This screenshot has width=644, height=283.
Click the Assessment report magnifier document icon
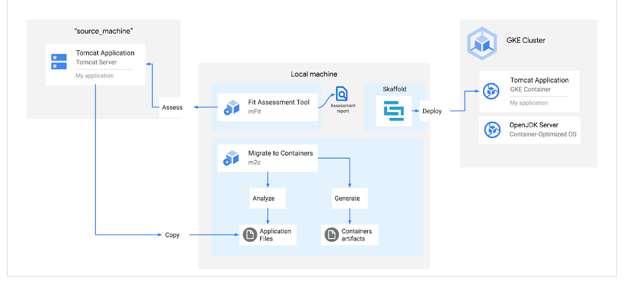tap(342, 94)
